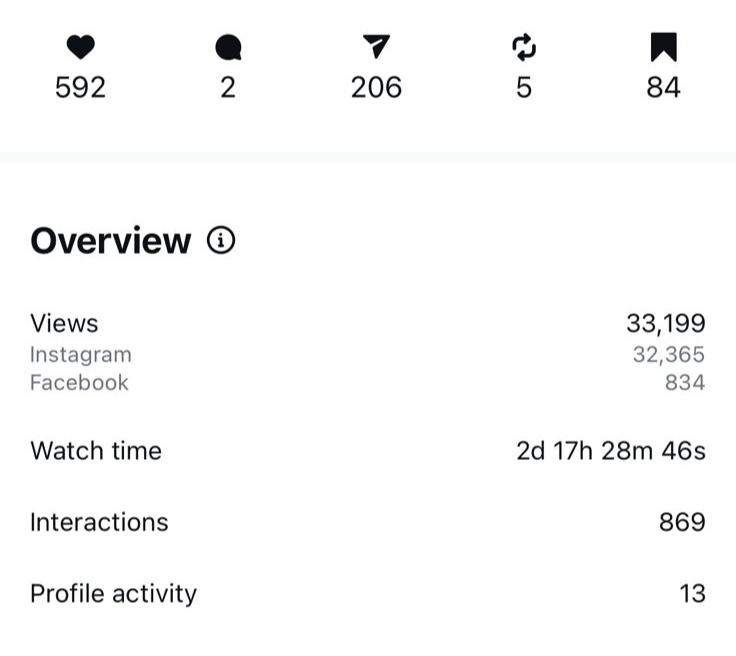
Task: Select the Overview heading
Action: pos(110,241)
